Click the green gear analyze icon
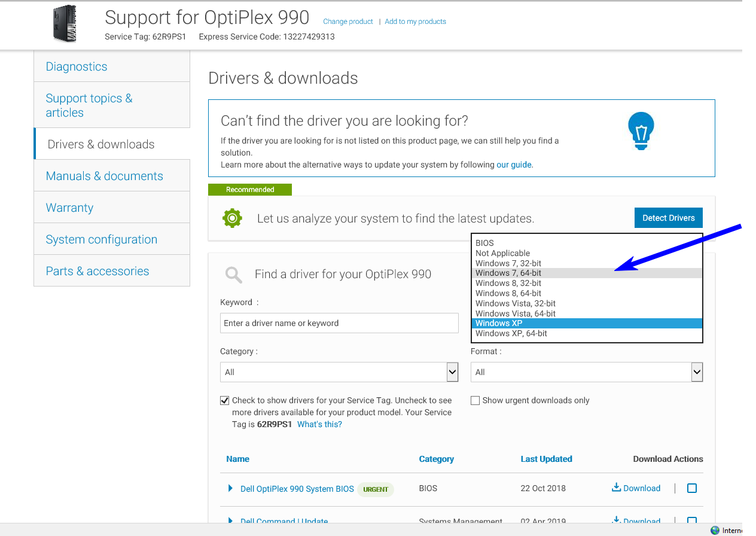 pos(232,218)
